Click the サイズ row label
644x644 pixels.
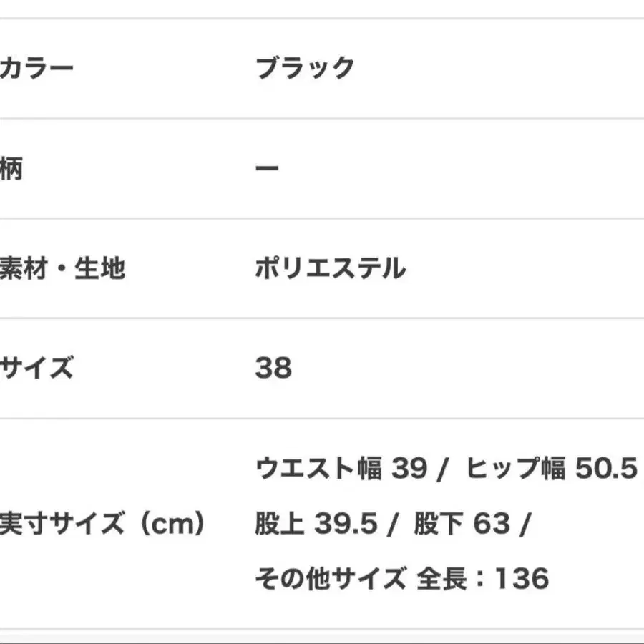pyautogui.click(x=37, y=368)
